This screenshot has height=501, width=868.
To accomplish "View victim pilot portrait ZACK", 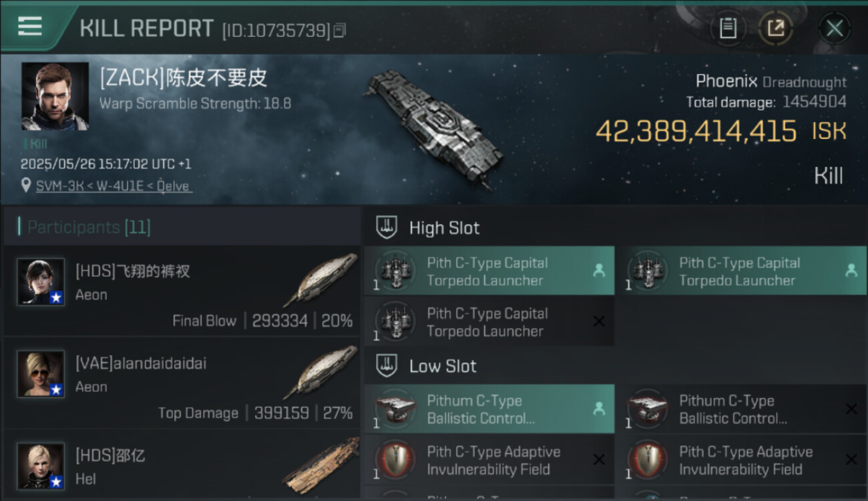I will 55,96.
